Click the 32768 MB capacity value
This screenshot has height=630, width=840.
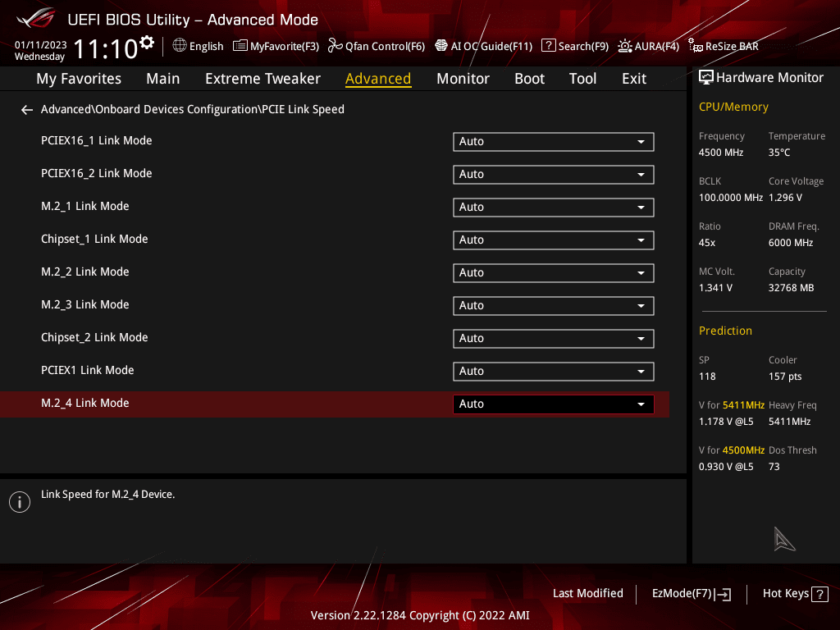792,288
